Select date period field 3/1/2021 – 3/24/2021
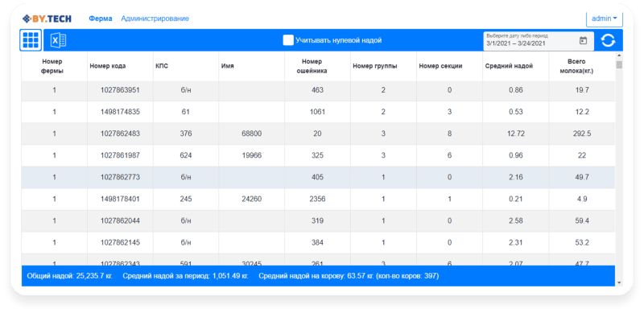 pyautogui.click(x=539, y=41)
